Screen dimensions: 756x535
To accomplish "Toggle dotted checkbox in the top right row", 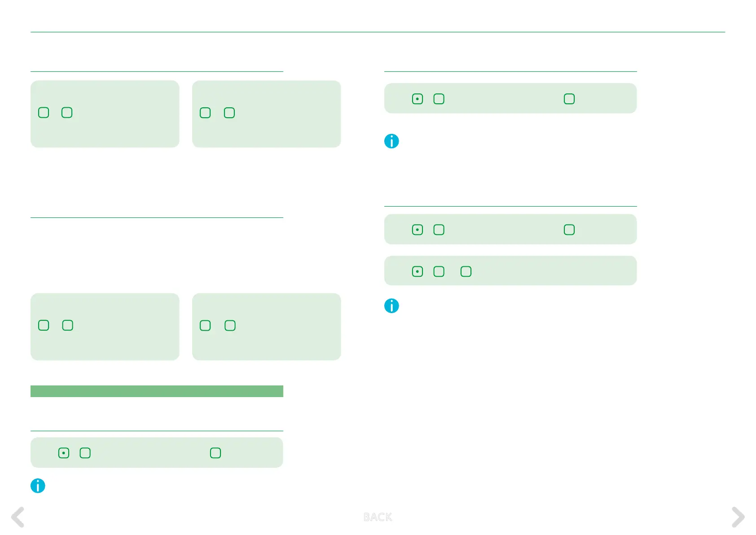I will [418, 99].
